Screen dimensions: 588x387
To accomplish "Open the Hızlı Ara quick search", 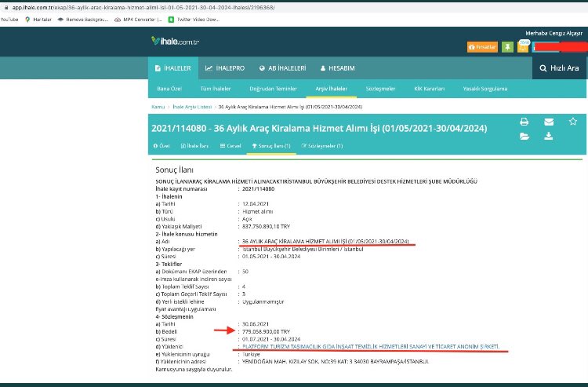I will coord(559,68).
